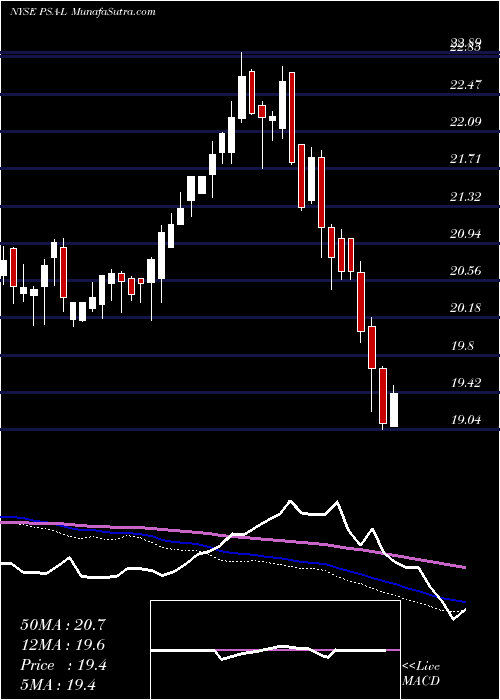The height and width of the screenshot is (700, 500).
Task: Click the 5MA : 19.4 readout
Action: coord(58,685)
